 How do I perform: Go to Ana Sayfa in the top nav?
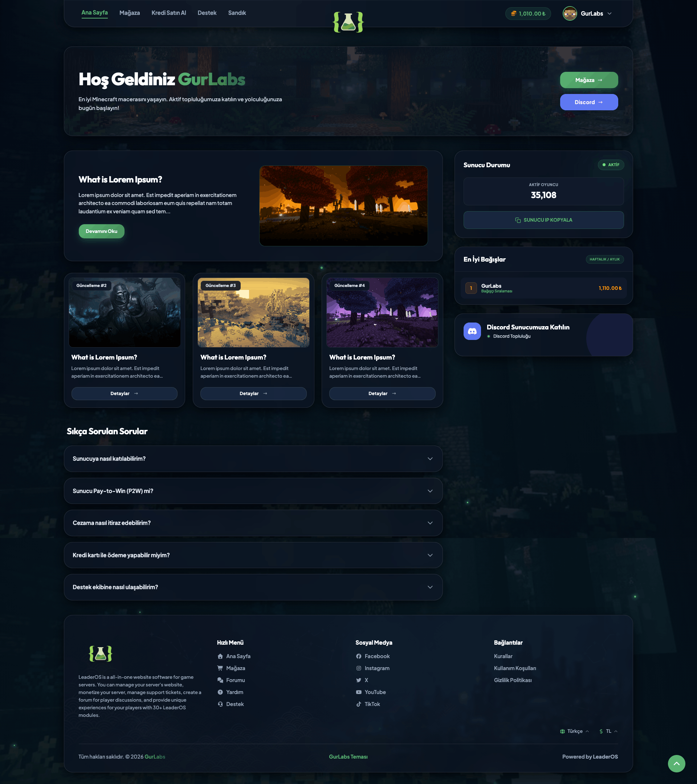pos(94,13)
